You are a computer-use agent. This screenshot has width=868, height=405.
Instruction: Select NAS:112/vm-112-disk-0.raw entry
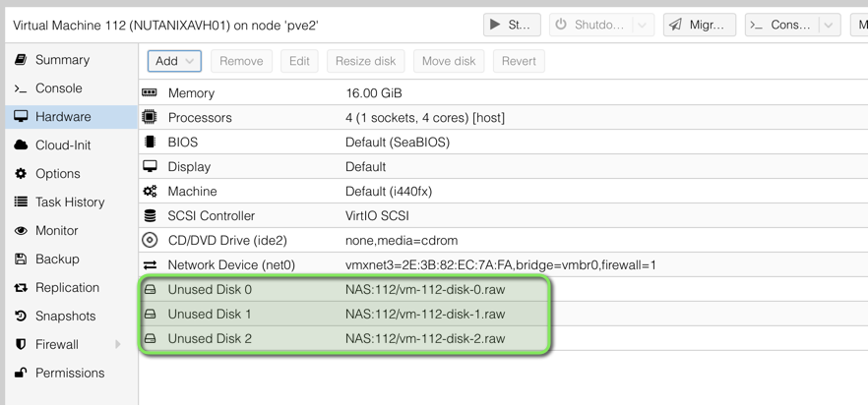coord(425,289)
